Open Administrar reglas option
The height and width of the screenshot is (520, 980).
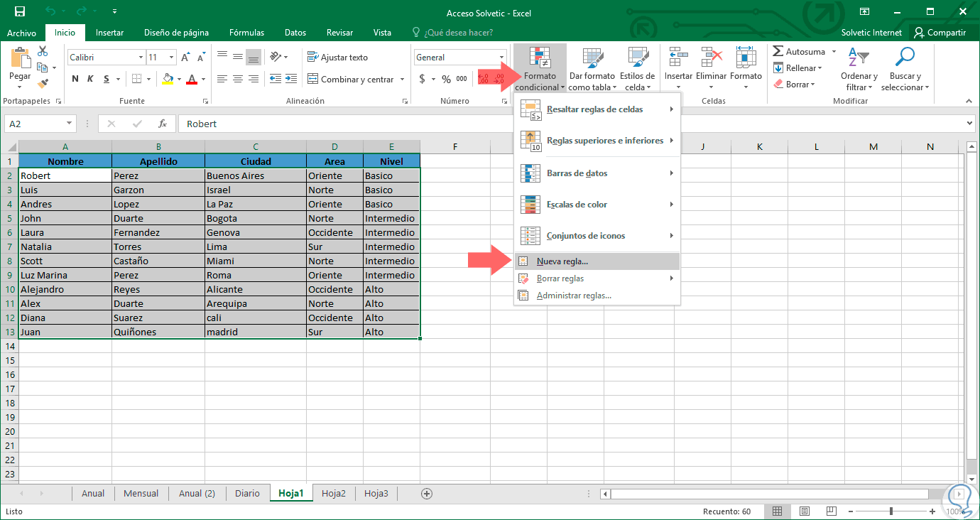point(574,296)
